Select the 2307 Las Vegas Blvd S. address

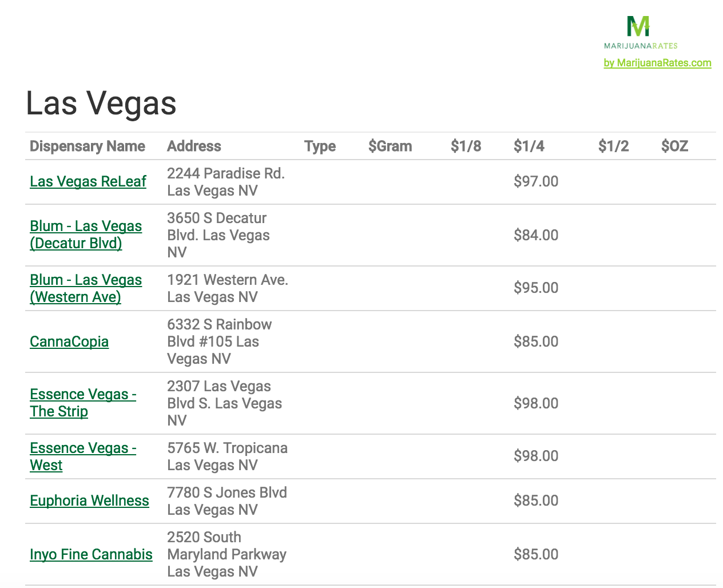[225, 403]
